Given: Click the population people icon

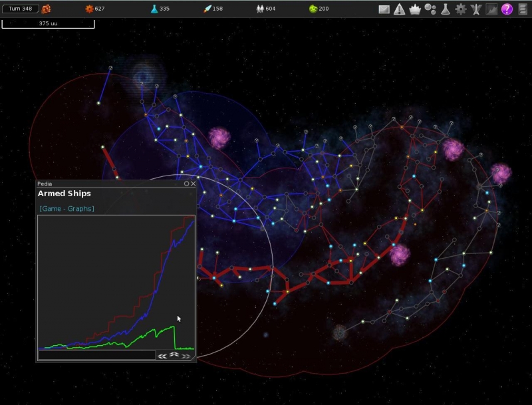Looking at the screenshot, I should (x=260, y=9).
